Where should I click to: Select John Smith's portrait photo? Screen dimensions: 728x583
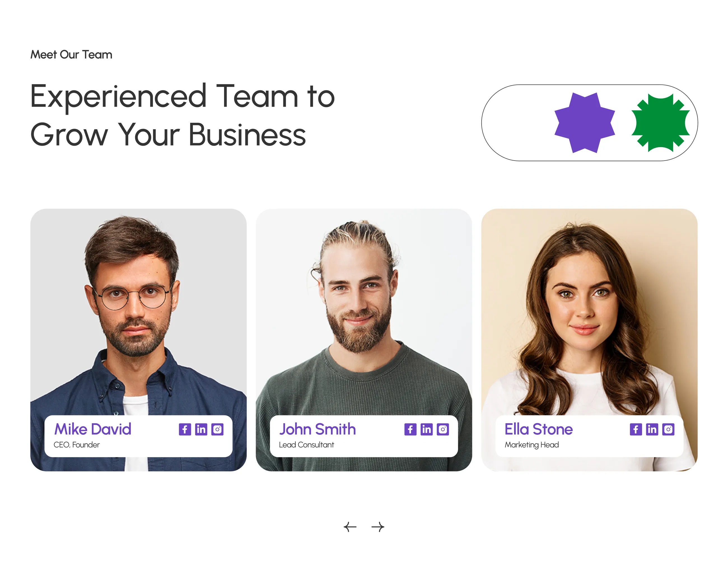point(364,312)
